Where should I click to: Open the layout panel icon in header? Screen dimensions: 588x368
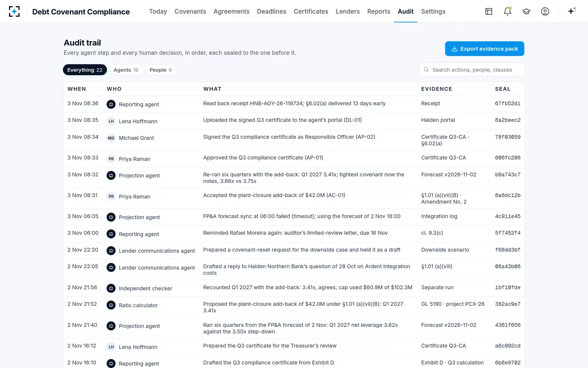(x=489, y=11)
